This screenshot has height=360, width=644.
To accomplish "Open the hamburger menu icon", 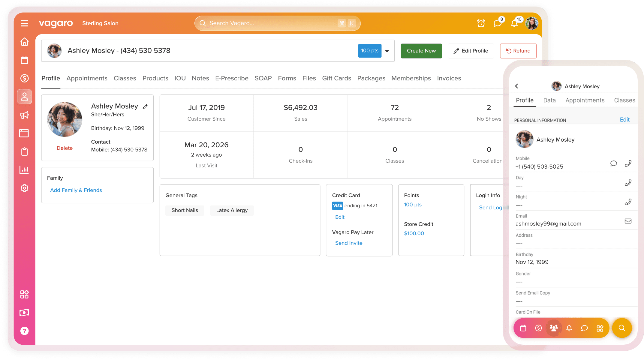I will 24,23.
